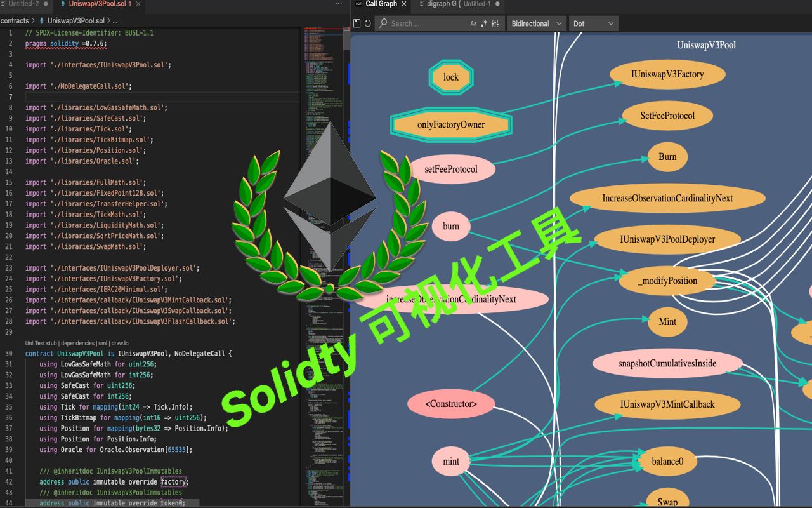Click the draw.io code lens

pos(121,343)
